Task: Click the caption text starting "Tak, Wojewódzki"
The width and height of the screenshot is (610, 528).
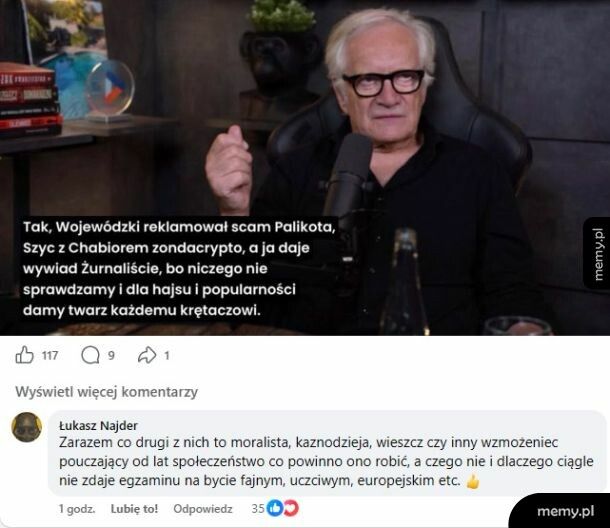Action: 179,268
